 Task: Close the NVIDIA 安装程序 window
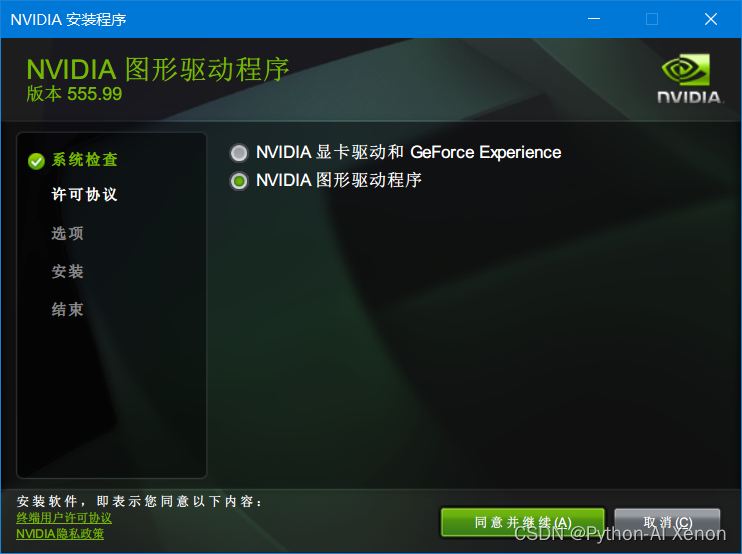pos(711,19)
